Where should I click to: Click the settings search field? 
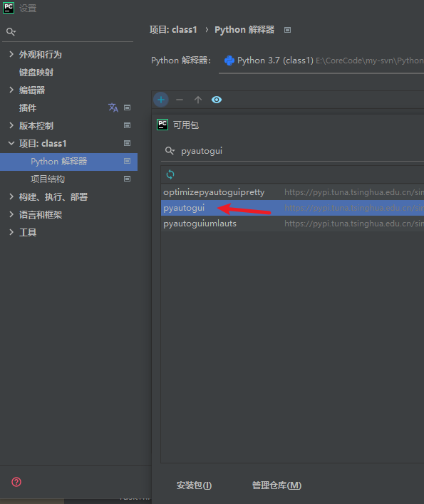pos(68,32)
